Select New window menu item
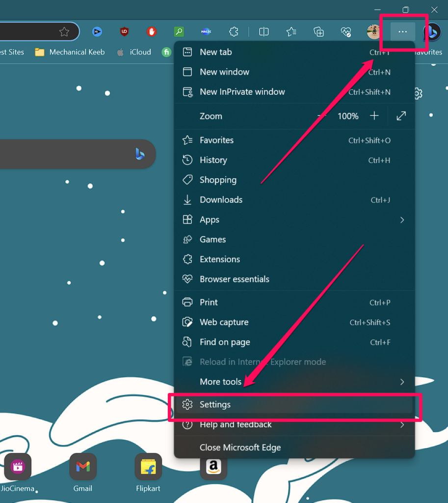 click(x=294, y=72)
